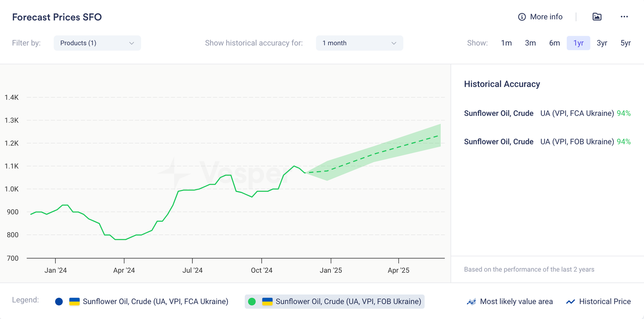Select the 3m time range
Screen dimensions: 644x319
(x=530, y=43)
